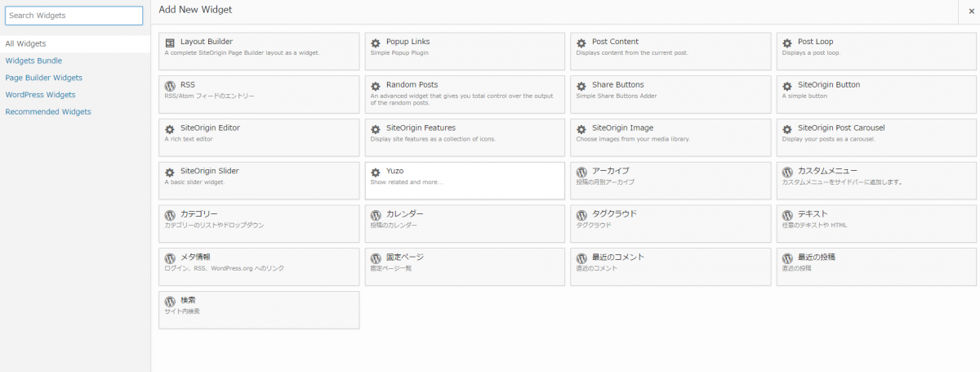Click the WordPress icon beside アーカイブ

click(581, 173)
